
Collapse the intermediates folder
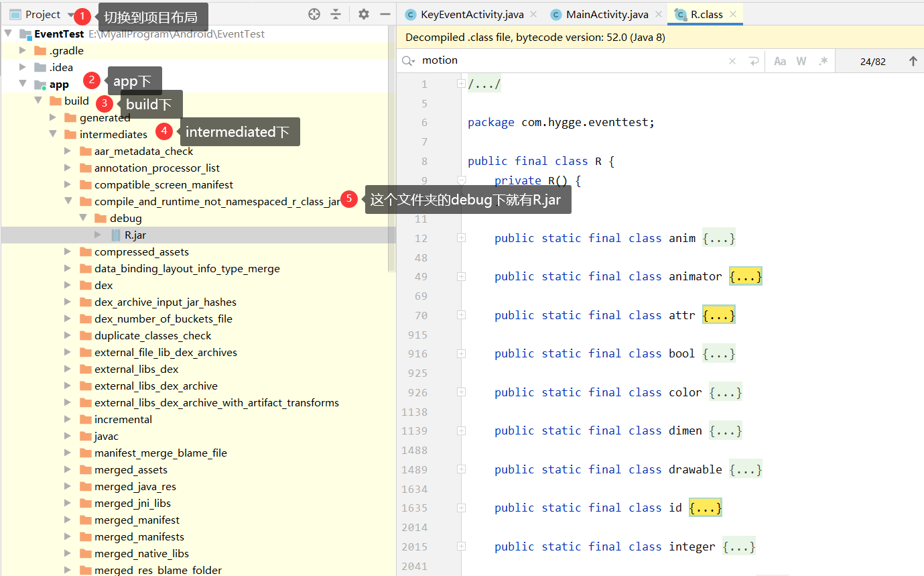click(x=53, y=134)
